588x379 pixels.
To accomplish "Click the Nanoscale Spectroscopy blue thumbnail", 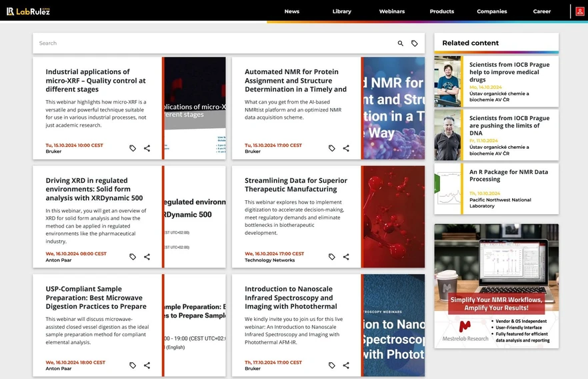I will coord(394,325).
